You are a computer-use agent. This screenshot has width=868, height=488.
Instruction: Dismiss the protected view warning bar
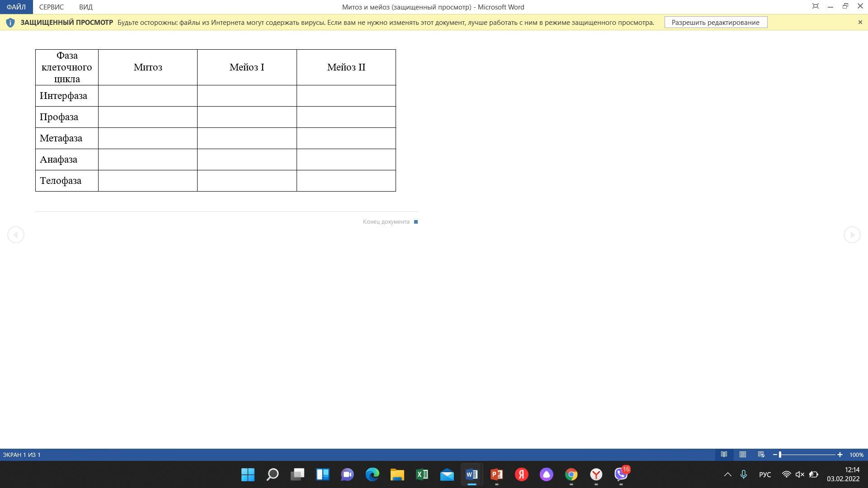pos(860,22)
